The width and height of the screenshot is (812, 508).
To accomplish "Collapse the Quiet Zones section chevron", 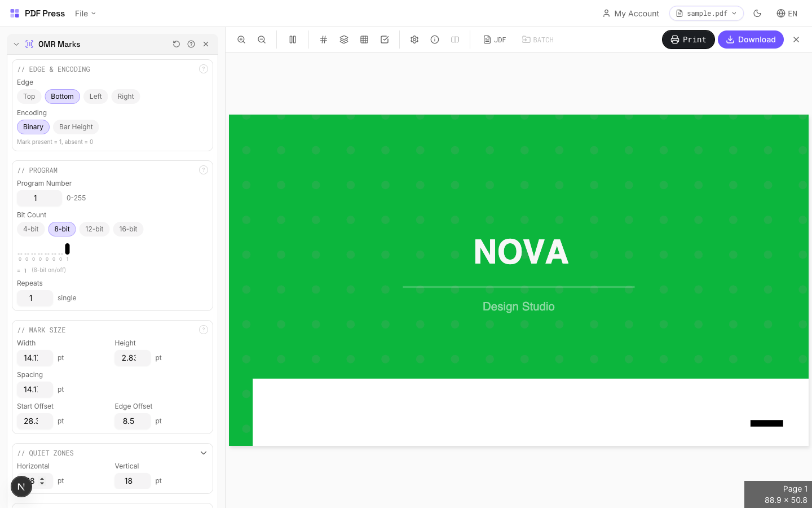I will (204, 453).
